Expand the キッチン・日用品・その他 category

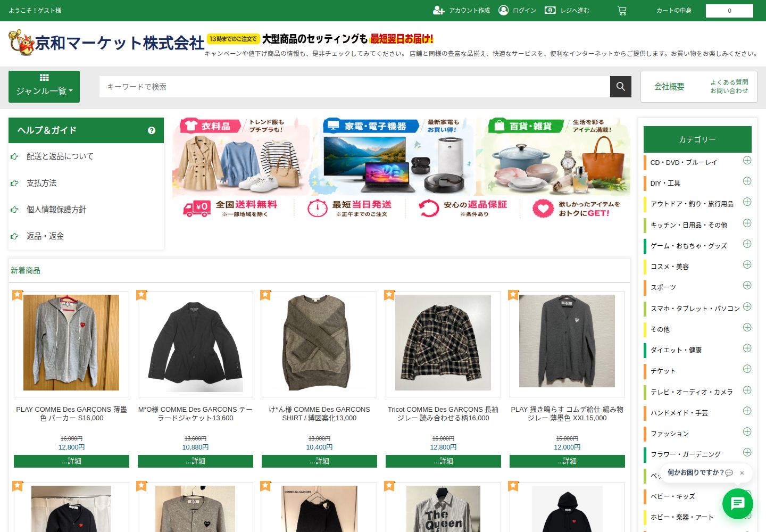tap(747, 223)
